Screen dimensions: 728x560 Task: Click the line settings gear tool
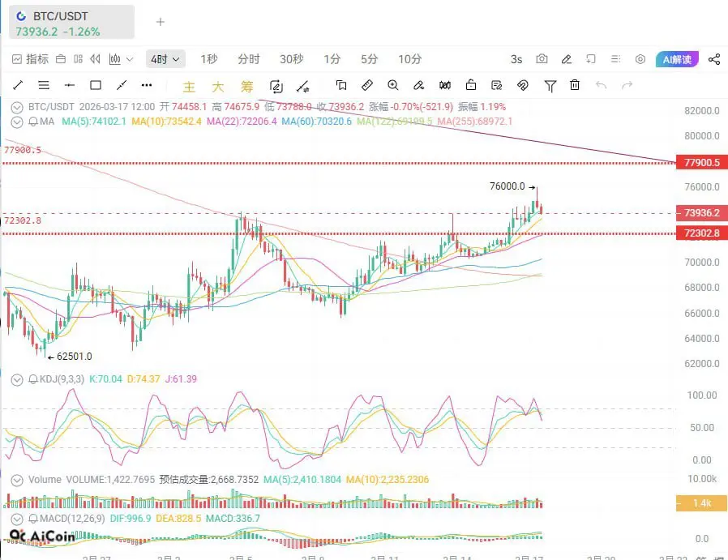(303, 86)
